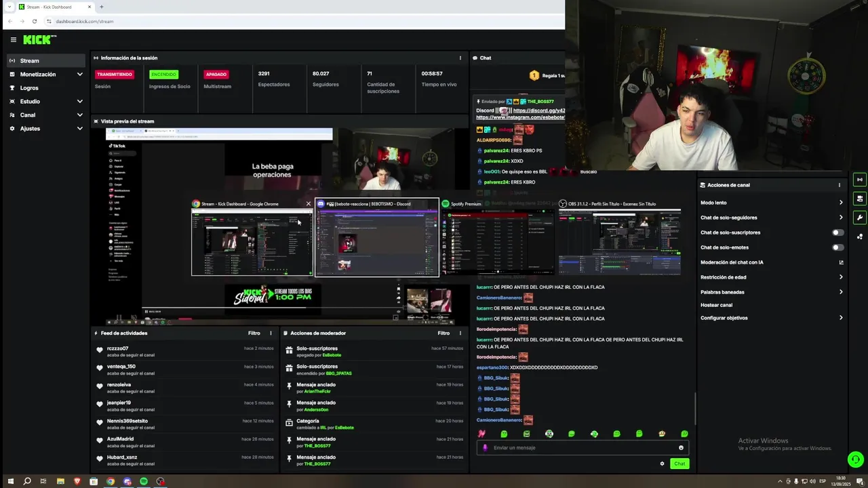Click the Hubard_xsnz follower entry
This screenshot has width=868, height=488.
(x=186, y=460)
